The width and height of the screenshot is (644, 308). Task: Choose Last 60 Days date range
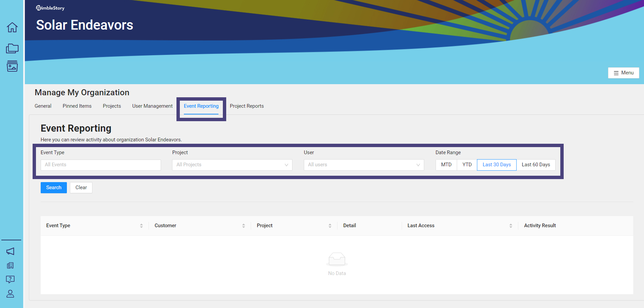click(536, 165)
